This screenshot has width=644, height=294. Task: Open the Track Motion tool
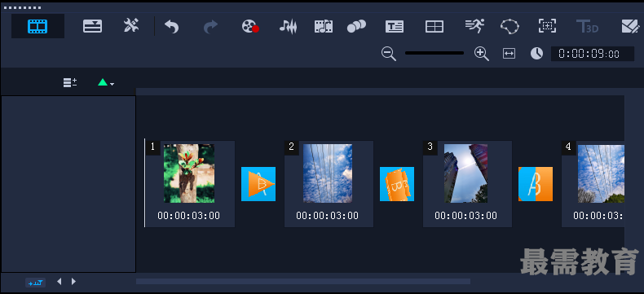pos(509,26)
